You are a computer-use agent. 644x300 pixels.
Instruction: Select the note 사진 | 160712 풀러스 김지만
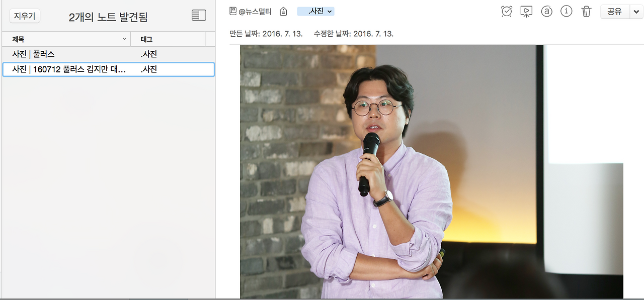[108, 69]
